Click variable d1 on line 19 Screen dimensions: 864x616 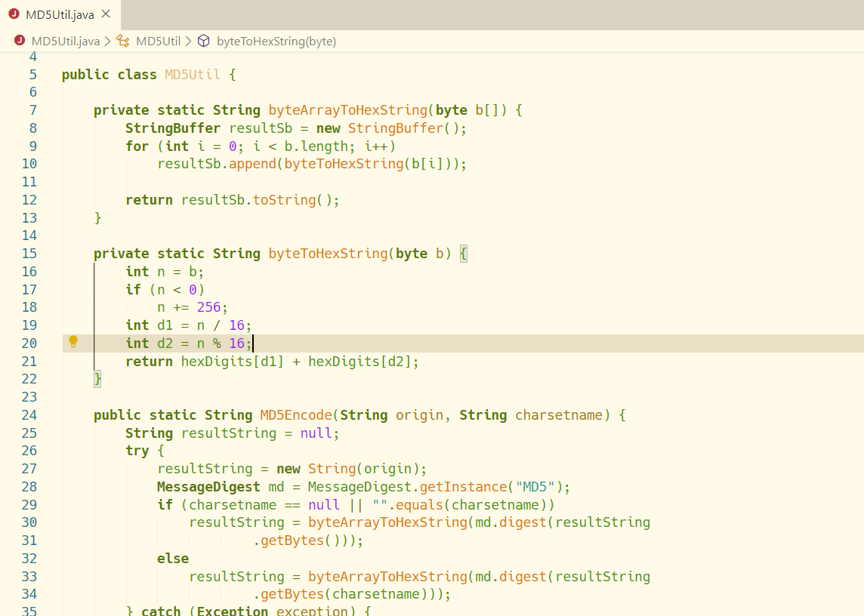click(x=165, y=325)
